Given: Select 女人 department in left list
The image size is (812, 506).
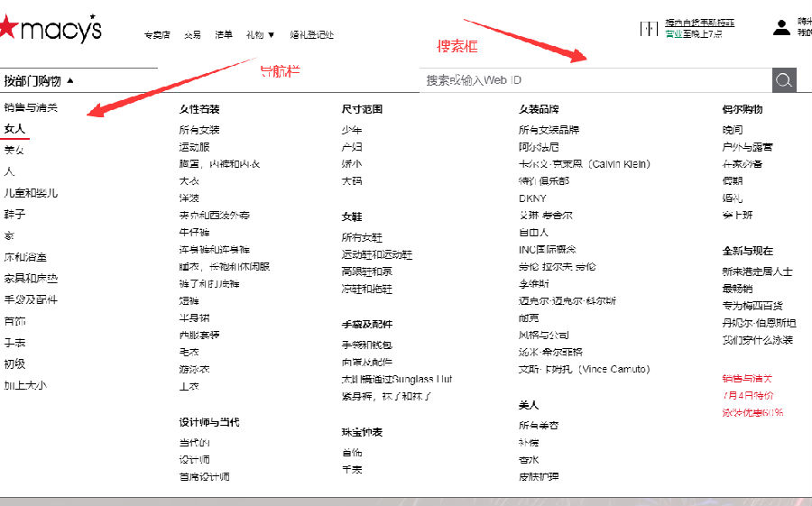Looking at the screenshot, I should click(14, 128).
